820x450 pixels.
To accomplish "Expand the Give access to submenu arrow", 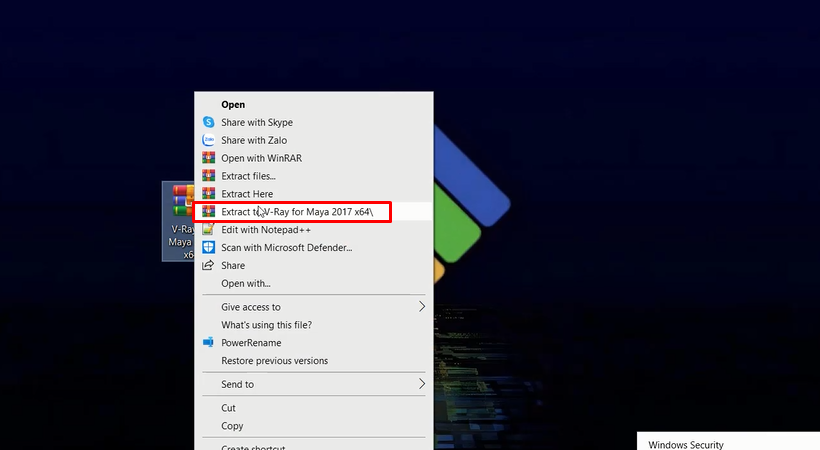I will (421, 307).
